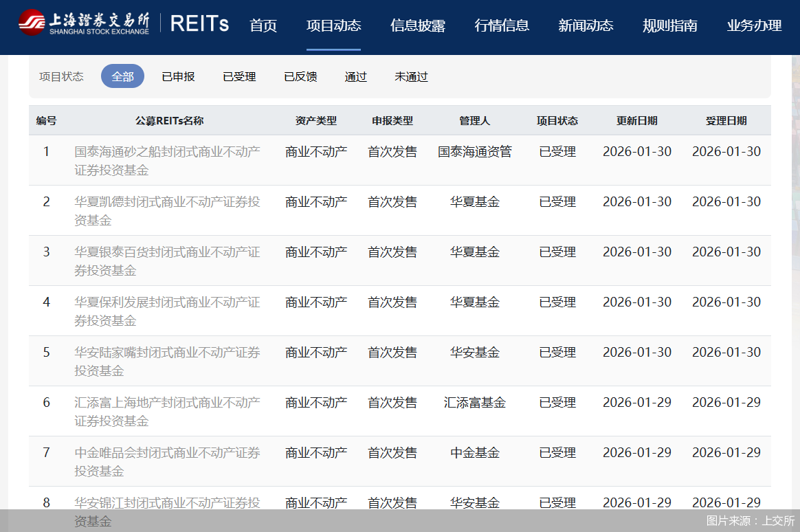The height and width of the screenshot is (532, 800).
Task: Filter projects by 未通过 status
Action: [410, 76]
